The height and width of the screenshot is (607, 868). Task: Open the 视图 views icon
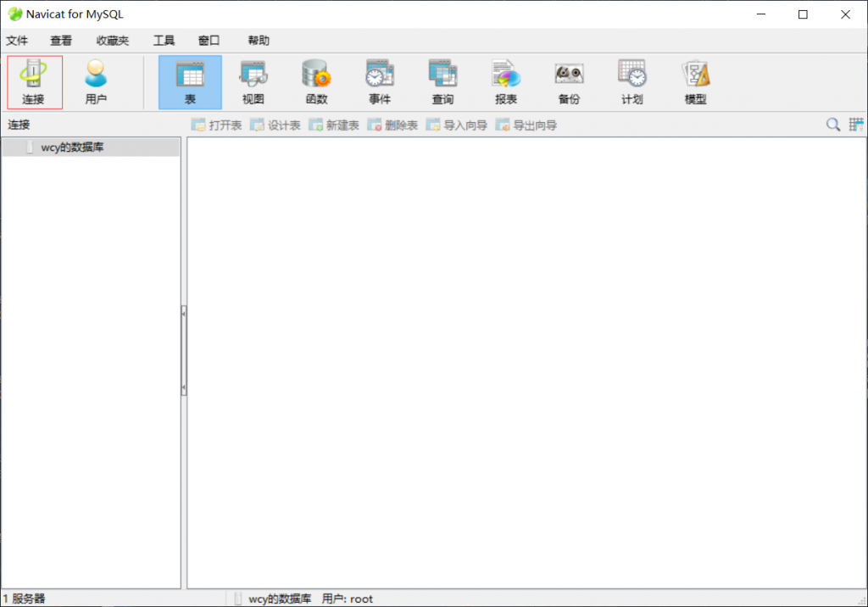253,82
